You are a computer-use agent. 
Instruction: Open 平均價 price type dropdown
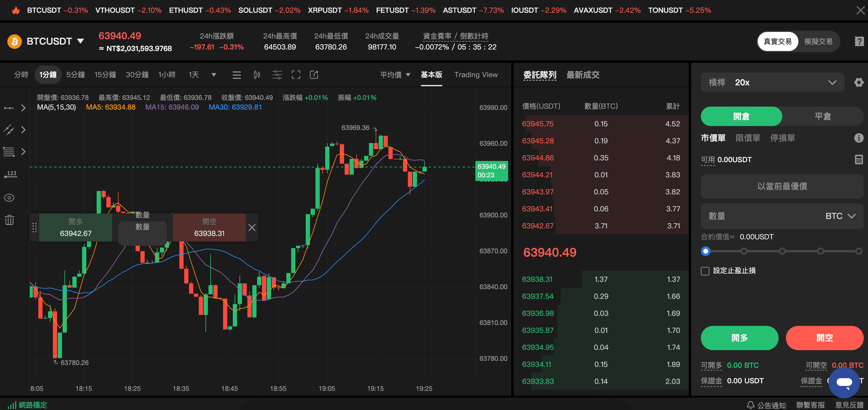coord(395,75)
